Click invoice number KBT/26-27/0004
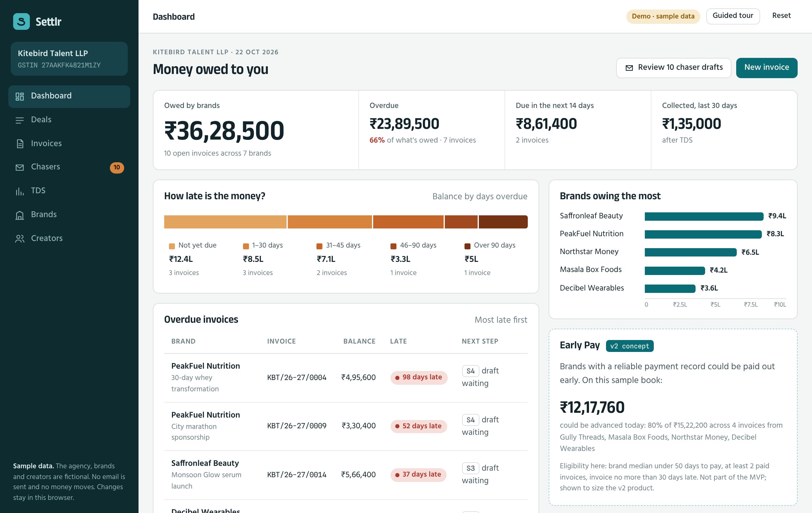Screen dimensions: 812x513 (x=297, y=378)
